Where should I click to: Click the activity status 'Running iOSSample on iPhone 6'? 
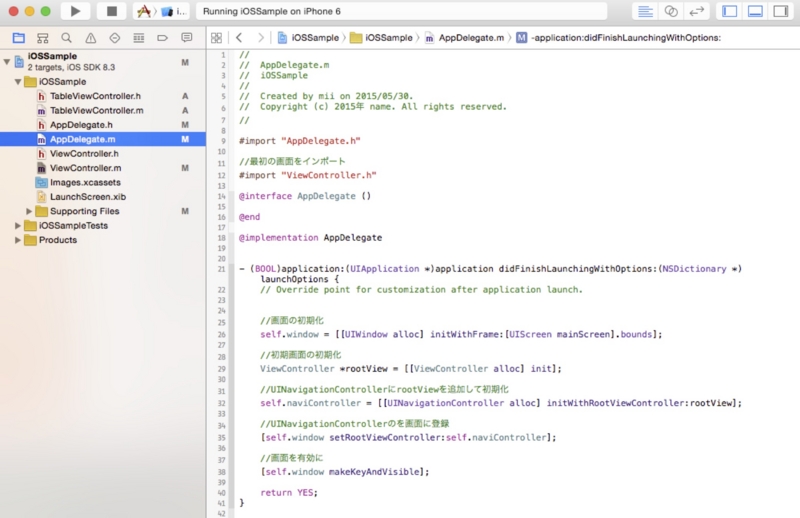(x=402, y=11)
